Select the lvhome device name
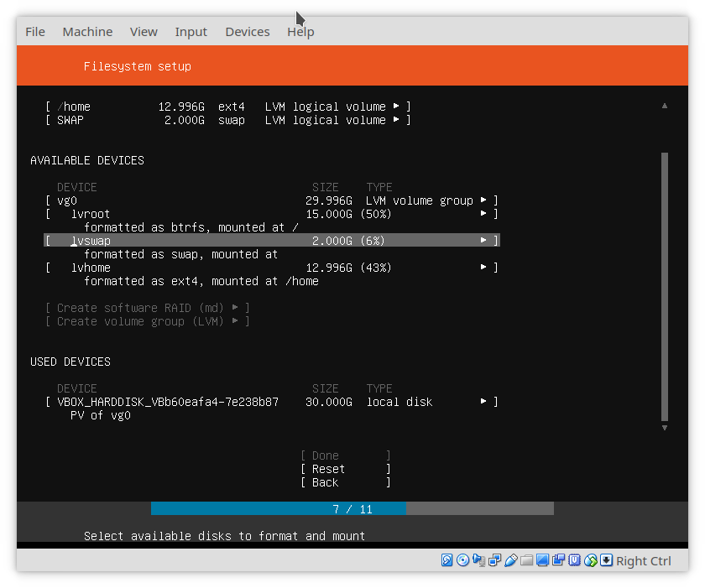This screenshot has height=588, width=705. point(91,268)
